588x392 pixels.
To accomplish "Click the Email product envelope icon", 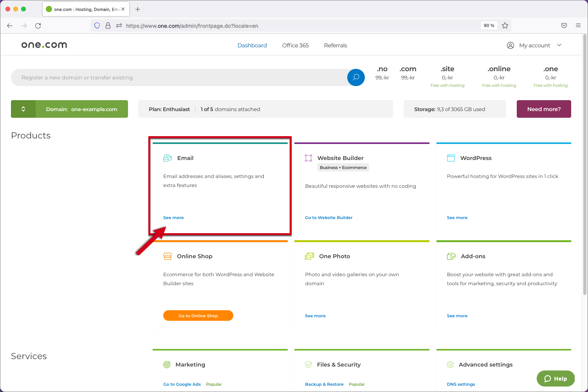I will click(x=168, y=158).
